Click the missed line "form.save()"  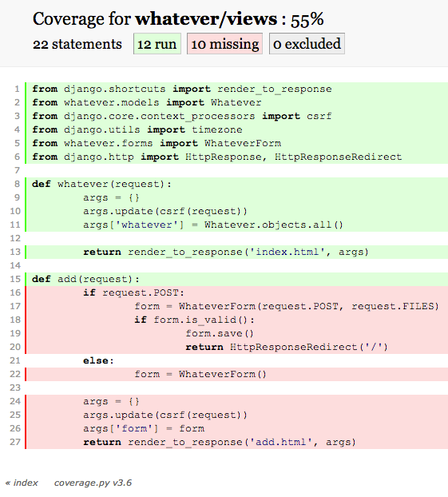coord(236,333)
